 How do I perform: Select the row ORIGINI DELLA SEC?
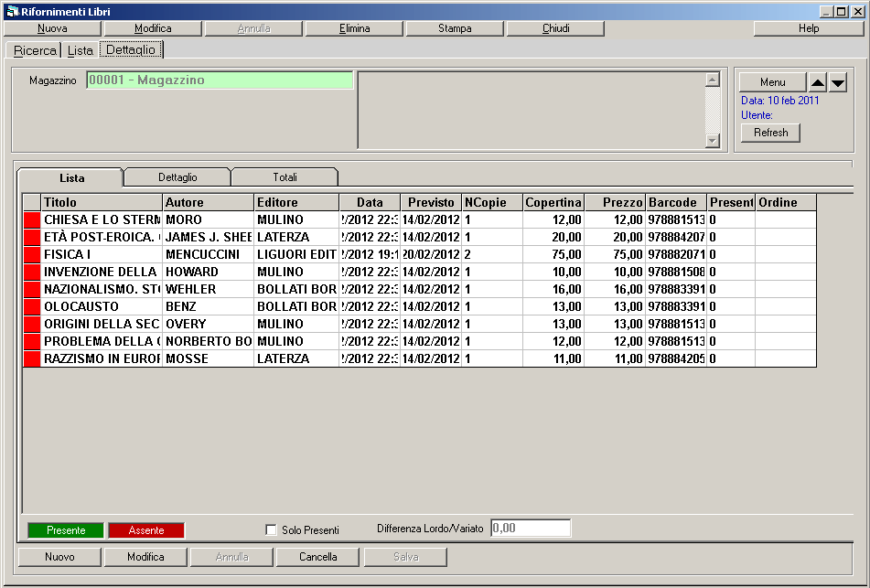point(420,324)
